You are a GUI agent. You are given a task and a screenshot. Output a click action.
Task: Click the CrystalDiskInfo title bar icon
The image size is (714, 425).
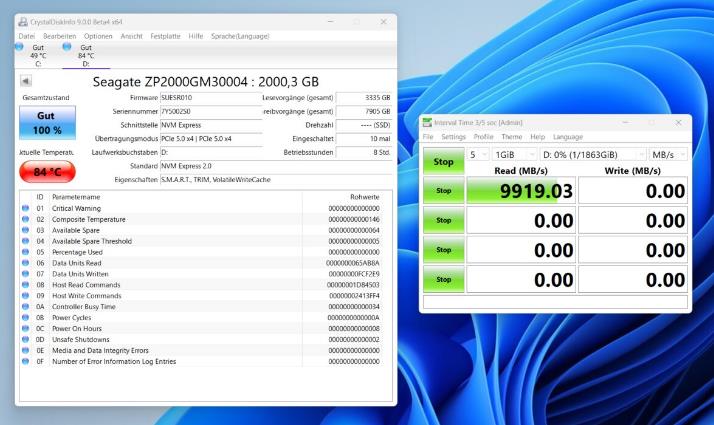(23, 22)
